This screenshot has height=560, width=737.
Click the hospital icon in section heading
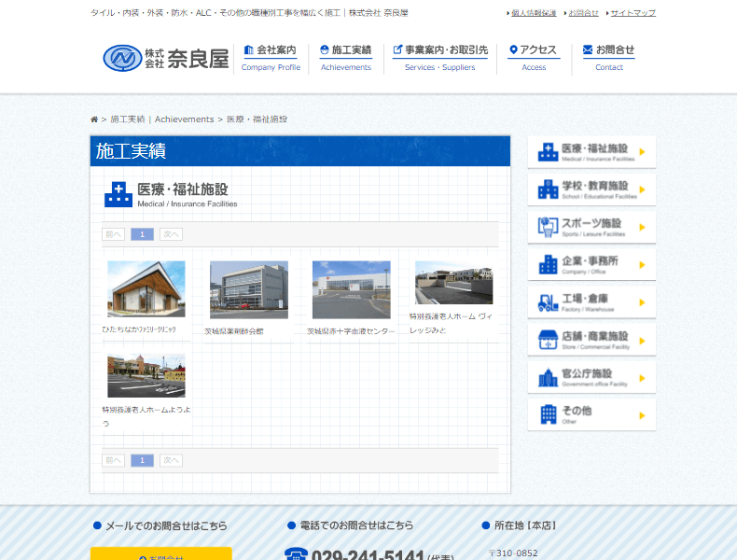click(118, 195)
